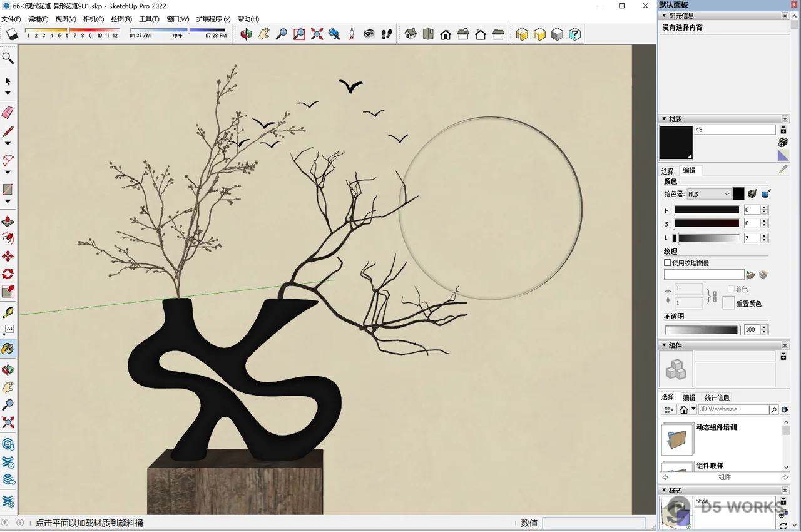Click components search magnifier button
801x532 pixels.
pos(774,410)
